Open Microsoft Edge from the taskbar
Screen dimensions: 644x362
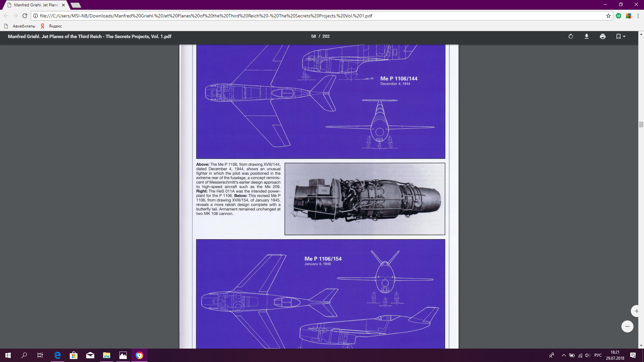tap(57, 355)
